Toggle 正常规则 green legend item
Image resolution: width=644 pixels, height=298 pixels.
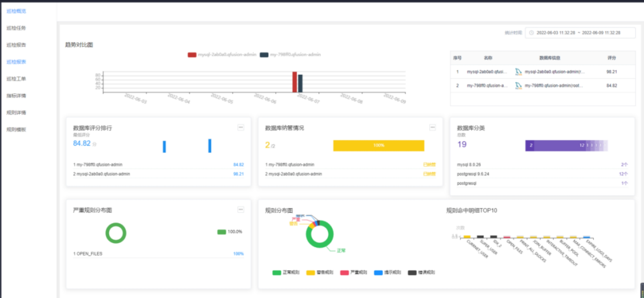[x=286, y=272]
